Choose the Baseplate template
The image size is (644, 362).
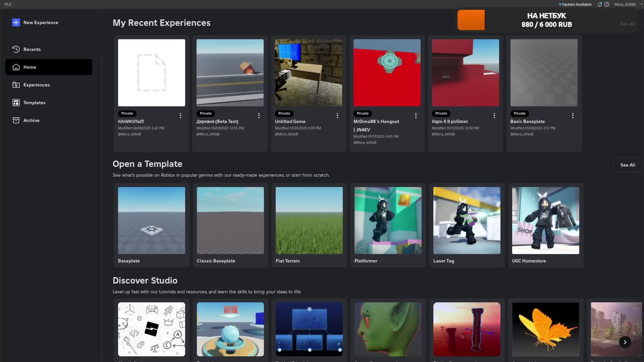[152, 225]
